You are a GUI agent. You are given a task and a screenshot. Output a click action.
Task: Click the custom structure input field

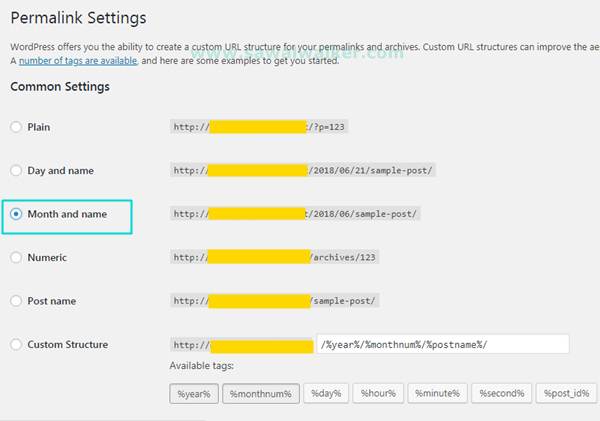443,344
